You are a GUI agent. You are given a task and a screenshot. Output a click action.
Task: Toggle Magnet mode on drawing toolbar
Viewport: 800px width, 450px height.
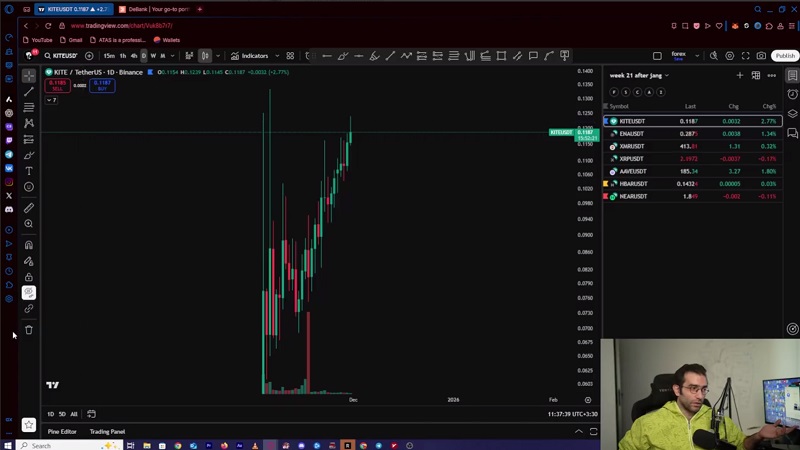(x=29, y=245)
